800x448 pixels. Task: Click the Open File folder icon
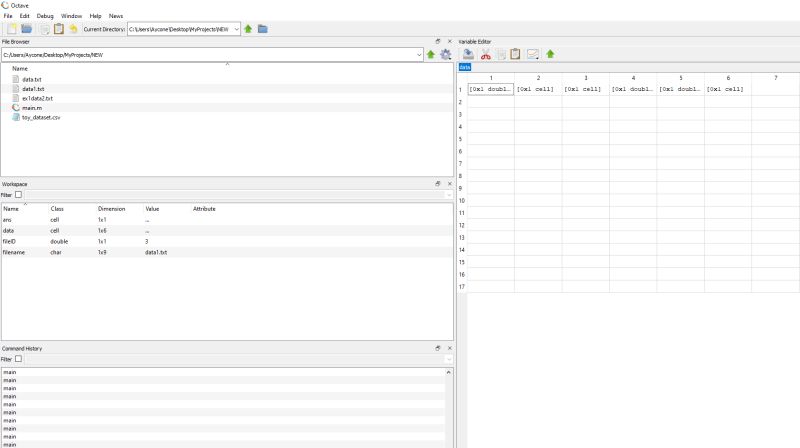27,29
